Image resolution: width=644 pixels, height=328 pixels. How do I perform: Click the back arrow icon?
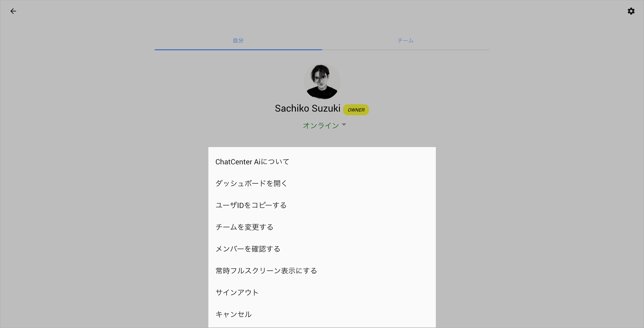pyautogui.click(x=13, y=11)
